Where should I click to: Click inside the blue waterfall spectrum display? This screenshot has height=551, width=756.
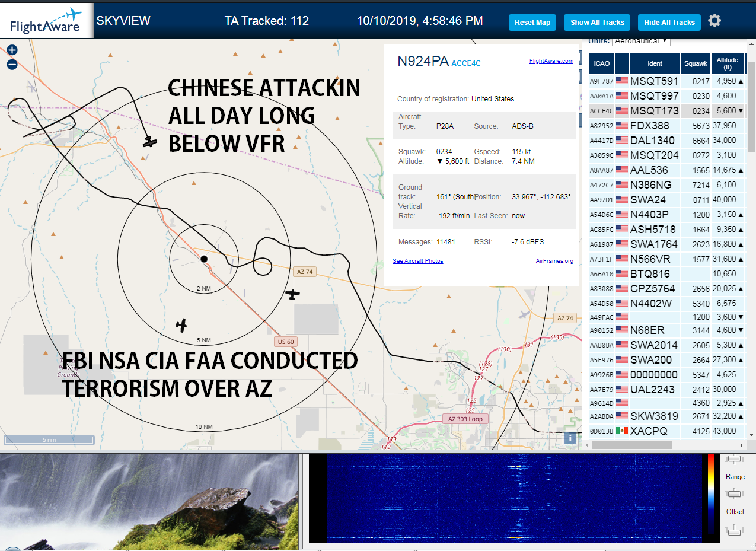pos(515,498)
